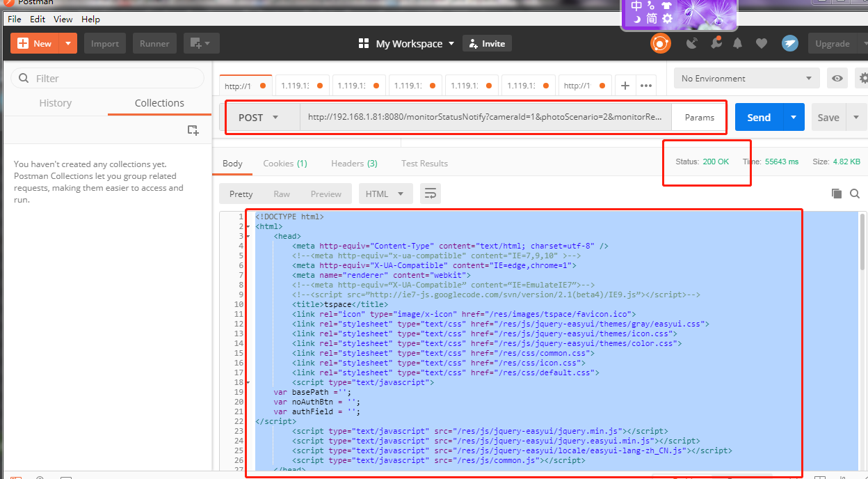The image size is (868, 479).
Task: Open the response Cookies tab
Action: [285, 163]
